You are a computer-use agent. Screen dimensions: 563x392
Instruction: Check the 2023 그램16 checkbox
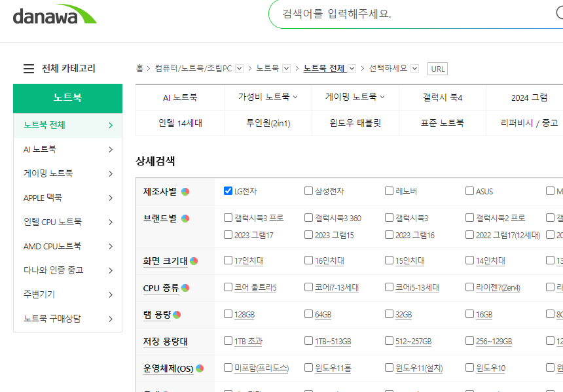tap(389, 234)
